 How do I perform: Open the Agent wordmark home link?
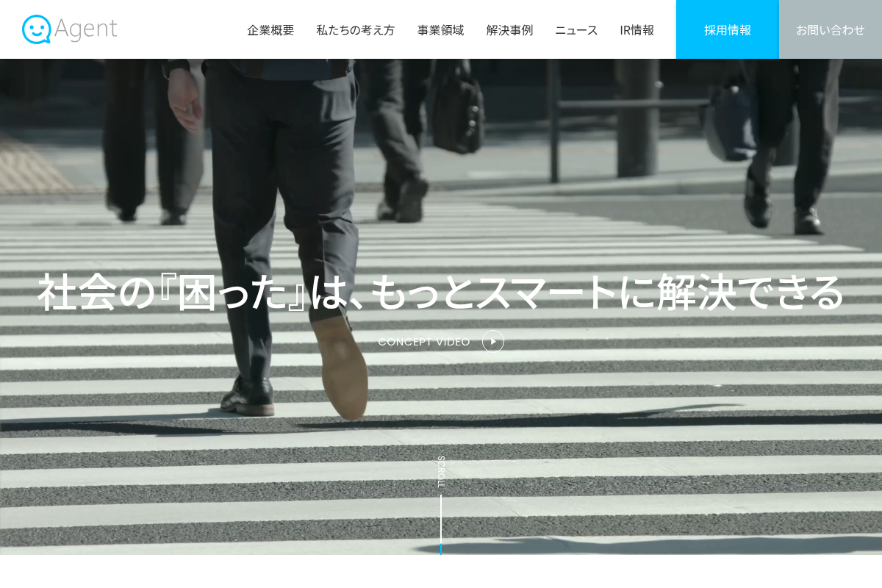85,29
